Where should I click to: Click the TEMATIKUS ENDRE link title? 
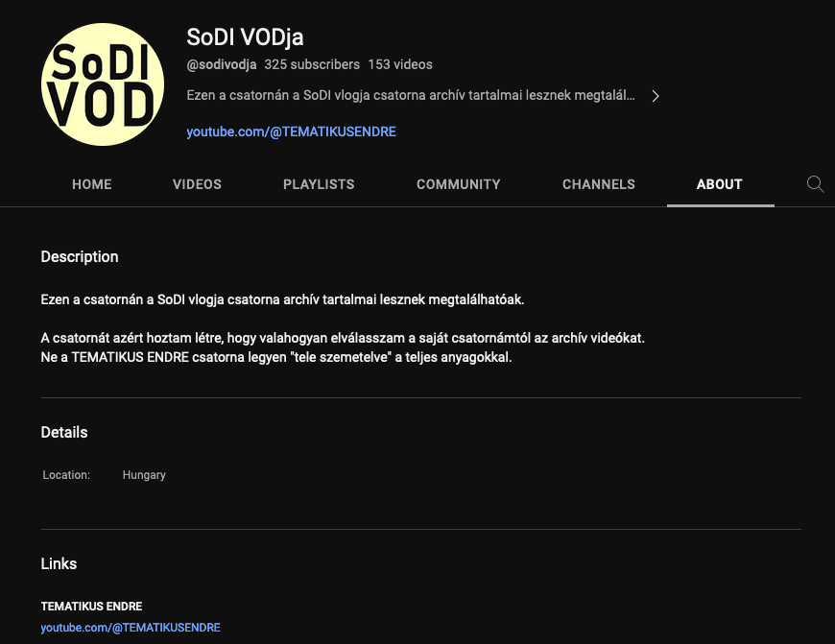tap(91, 607)
